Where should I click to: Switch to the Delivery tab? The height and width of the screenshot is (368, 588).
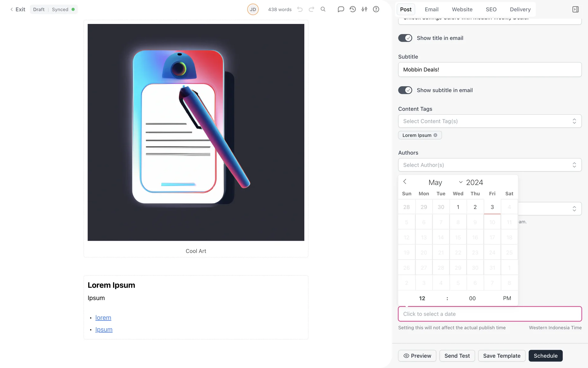[x=520, y=9]
